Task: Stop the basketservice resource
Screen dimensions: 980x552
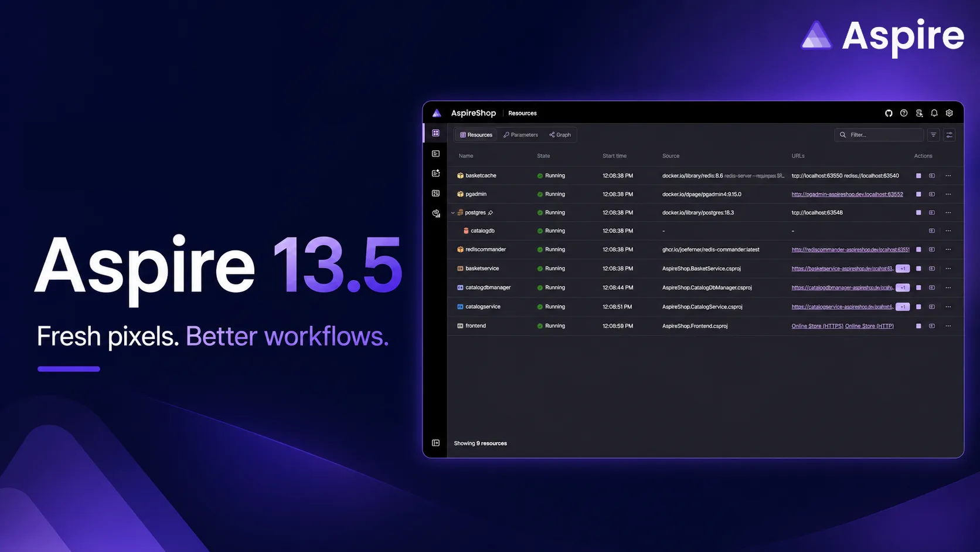Action: coord(918,269)
